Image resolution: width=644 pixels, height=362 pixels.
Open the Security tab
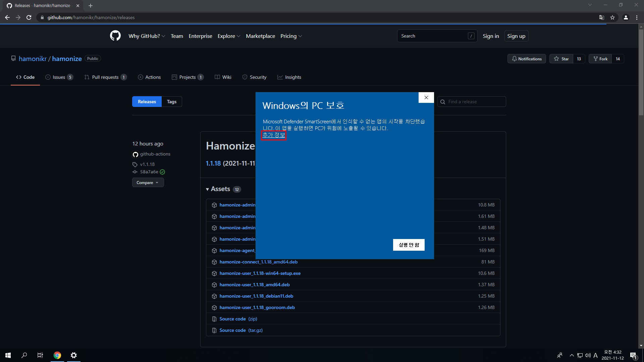(254, 77)
